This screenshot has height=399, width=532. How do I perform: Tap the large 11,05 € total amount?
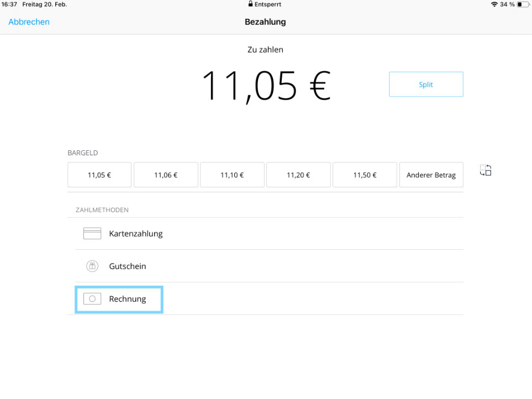pyautogui.click(x=266, y=86)
